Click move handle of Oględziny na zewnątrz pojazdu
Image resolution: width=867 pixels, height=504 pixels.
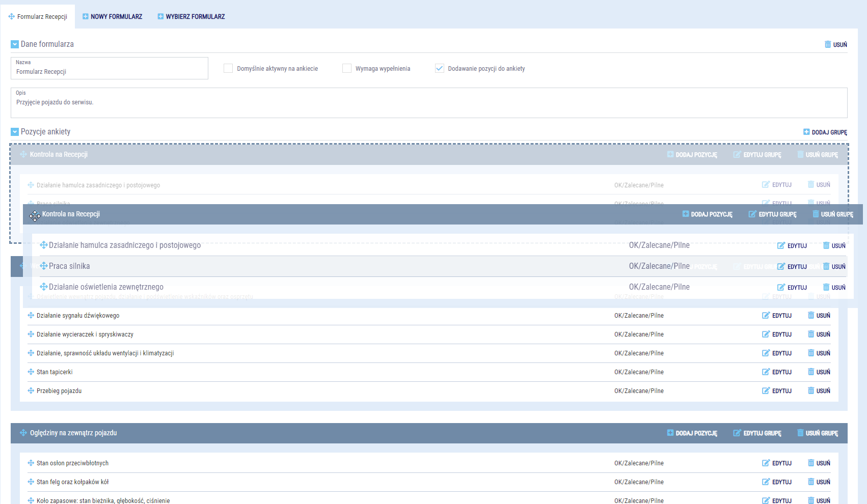(23, 433)
